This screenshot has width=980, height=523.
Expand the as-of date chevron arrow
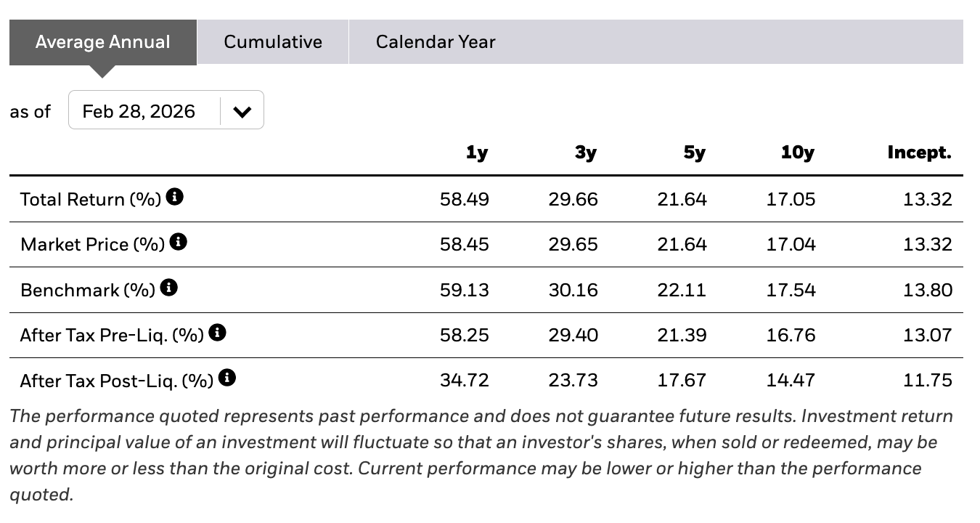(x=242, y=111)
